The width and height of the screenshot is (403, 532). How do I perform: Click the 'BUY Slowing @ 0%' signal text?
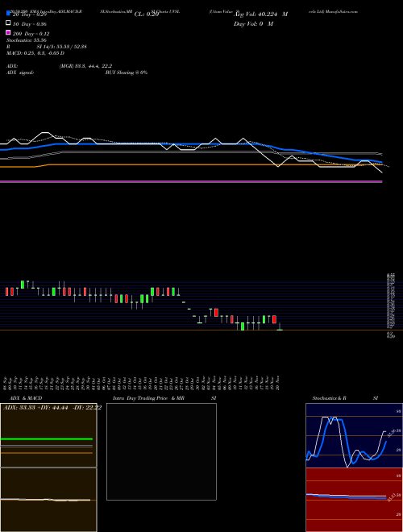[x=127, y=73]
